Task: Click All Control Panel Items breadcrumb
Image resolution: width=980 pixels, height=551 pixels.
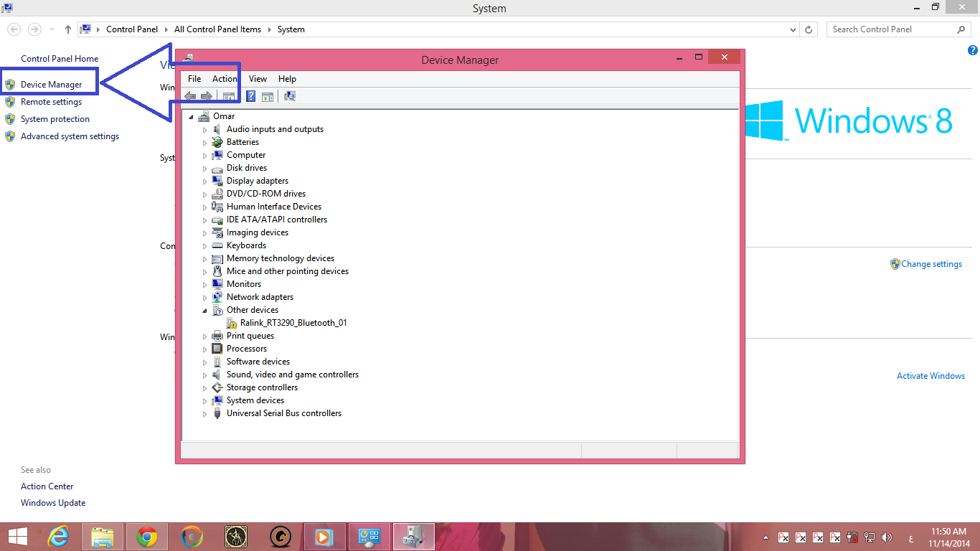Action: [x=217, y=29]
